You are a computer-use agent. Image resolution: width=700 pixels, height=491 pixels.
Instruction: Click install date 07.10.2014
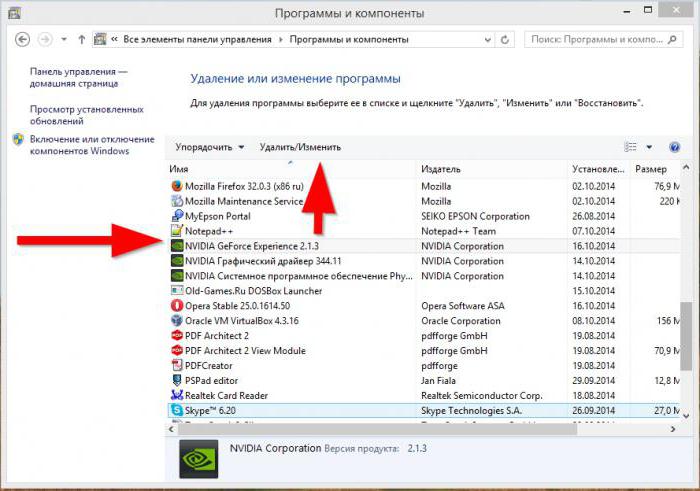coord(593,231)
